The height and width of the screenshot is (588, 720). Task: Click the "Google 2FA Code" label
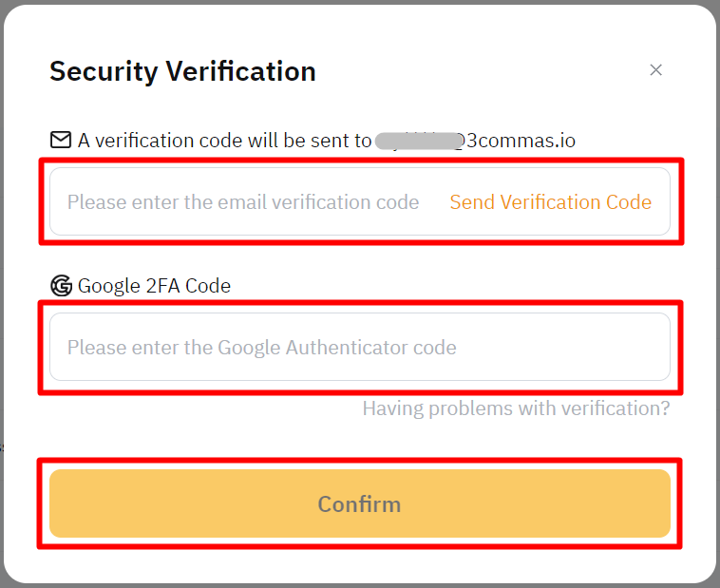154,285
